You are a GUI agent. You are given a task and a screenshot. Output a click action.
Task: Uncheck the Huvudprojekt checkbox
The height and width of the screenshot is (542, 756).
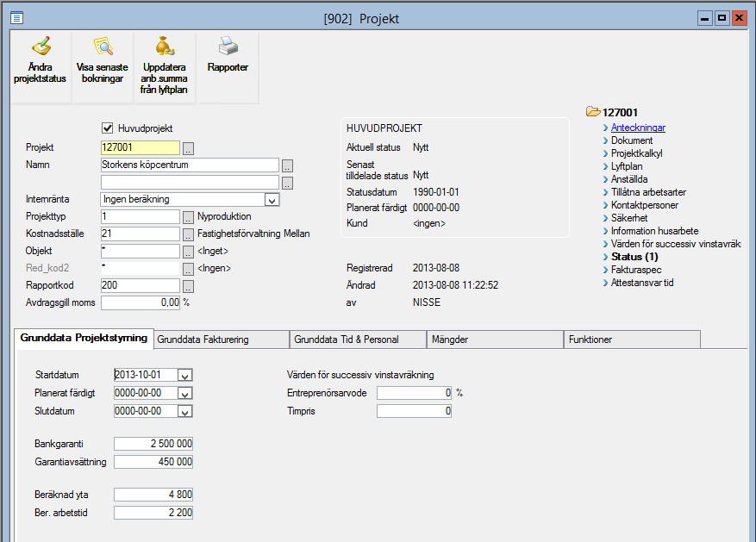107,128
